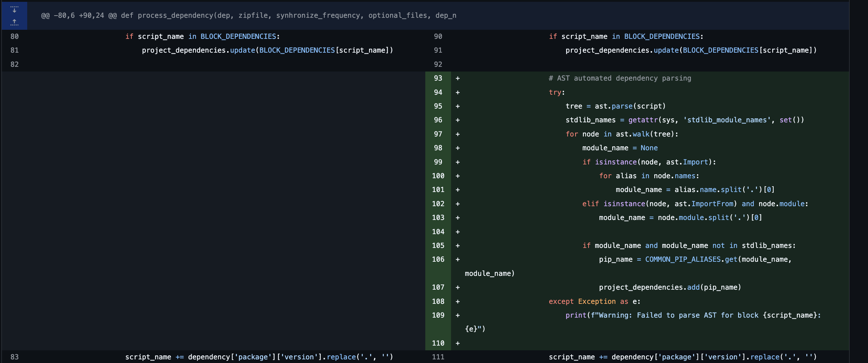Click the 'tree = ast.parse(script)' line
Screen dimensions: 868x363
(615, 106)
